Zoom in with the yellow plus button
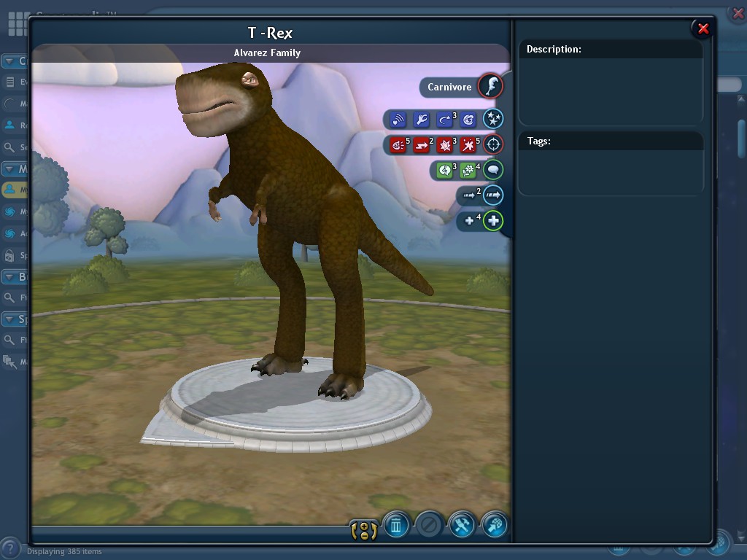 click(364, 526)
